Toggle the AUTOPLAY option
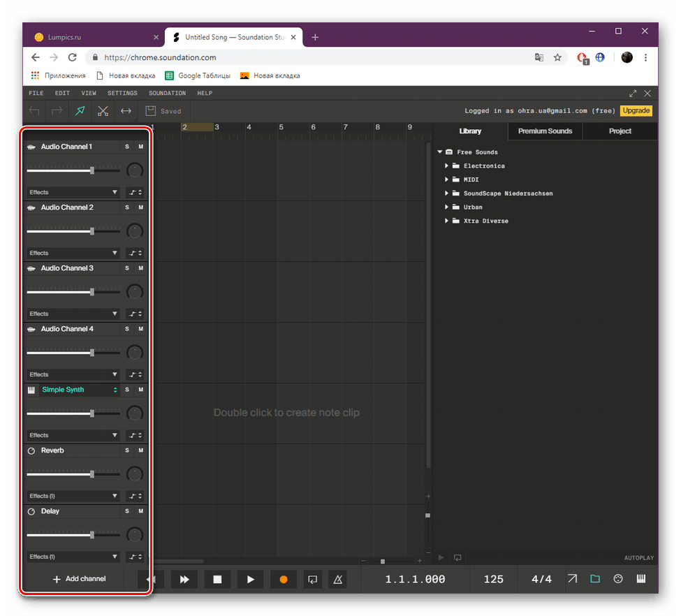681x616 pixels. point(639,558)
